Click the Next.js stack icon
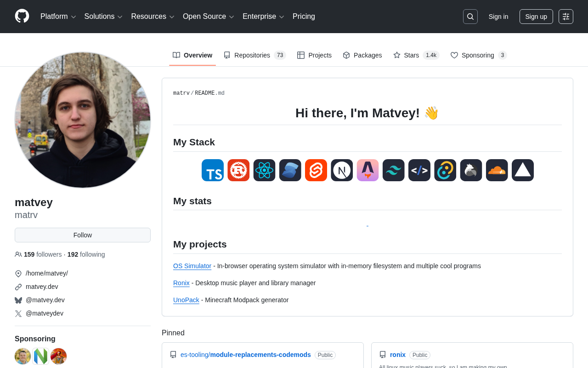 coord(342,170)
